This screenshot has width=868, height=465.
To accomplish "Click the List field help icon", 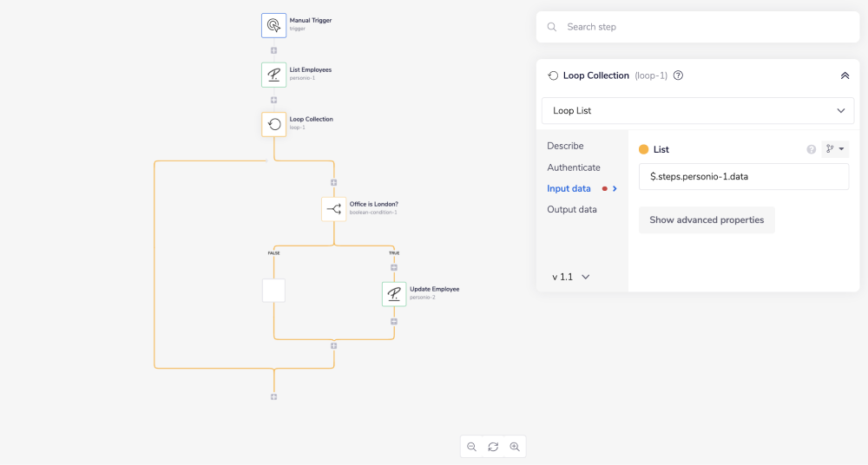I will (x=812, y=149).
